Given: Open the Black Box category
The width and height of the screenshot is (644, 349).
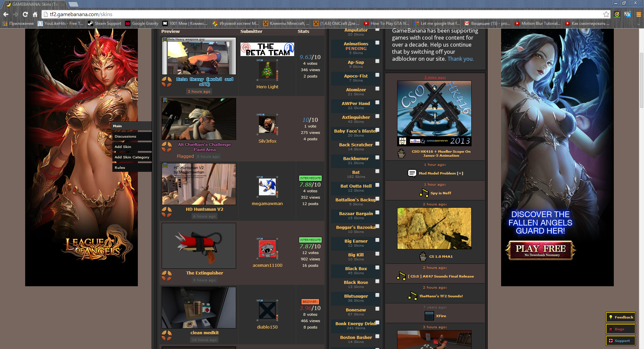Looking at the screenshot, I should [x=356, y=268].
